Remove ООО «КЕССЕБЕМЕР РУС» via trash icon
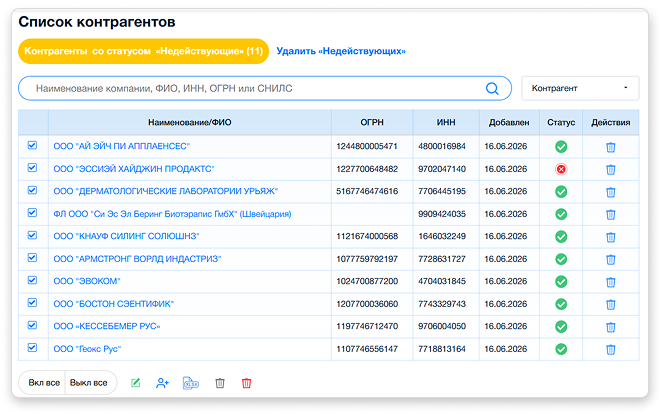 point(610,327)
